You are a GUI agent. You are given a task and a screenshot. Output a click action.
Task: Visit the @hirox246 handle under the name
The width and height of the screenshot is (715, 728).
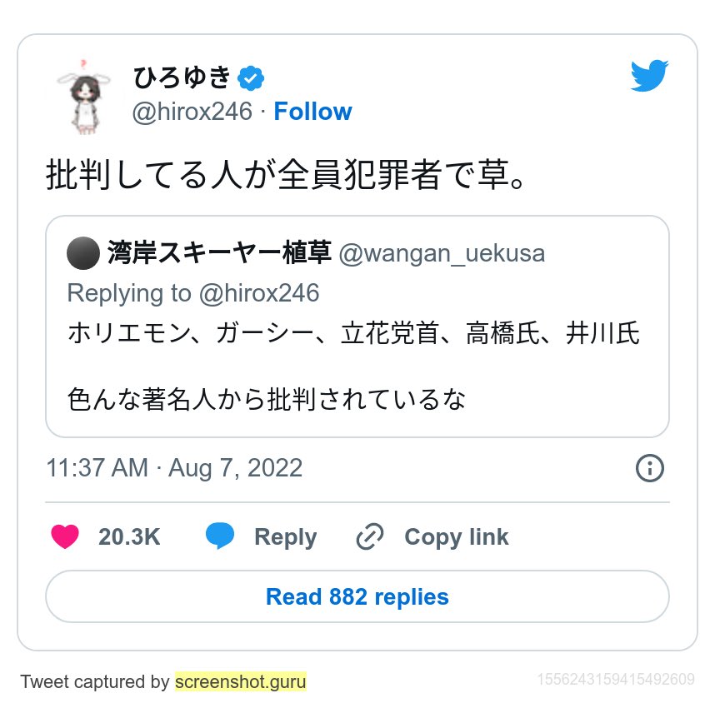point(192,112)
